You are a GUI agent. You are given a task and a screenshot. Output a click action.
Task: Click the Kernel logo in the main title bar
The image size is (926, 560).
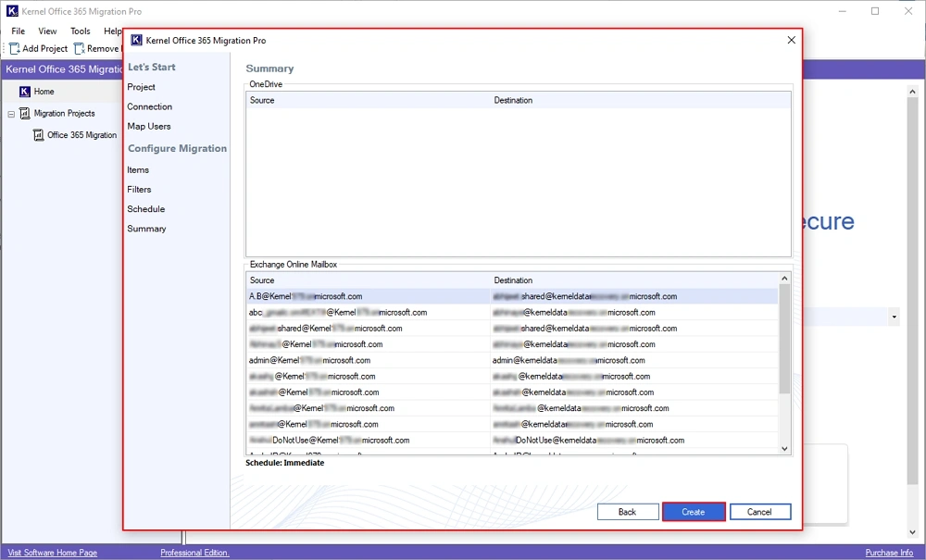click(10, 10)
